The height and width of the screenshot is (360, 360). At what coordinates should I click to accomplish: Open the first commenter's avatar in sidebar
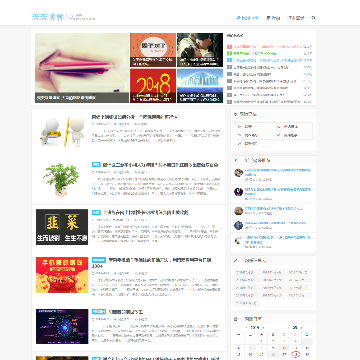[238, 173]
